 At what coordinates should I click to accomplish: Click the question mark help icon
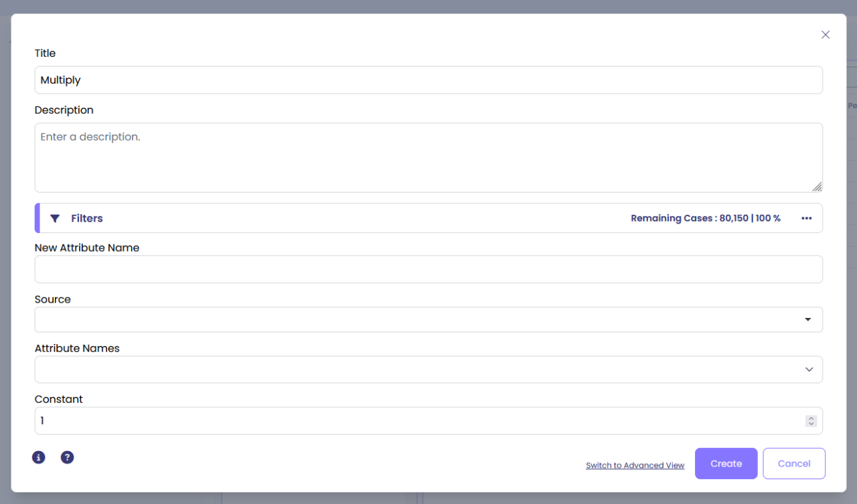coord(68,457)
